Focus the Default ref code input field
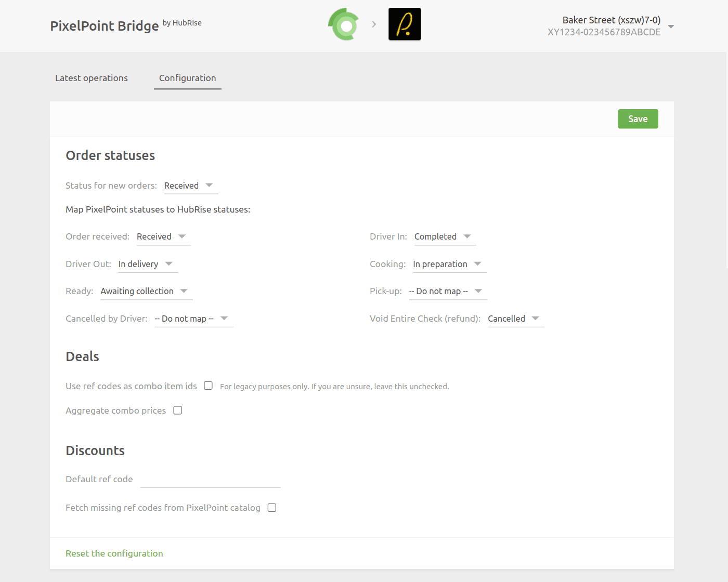Viewport: 728px width, 582px height. 211,479
